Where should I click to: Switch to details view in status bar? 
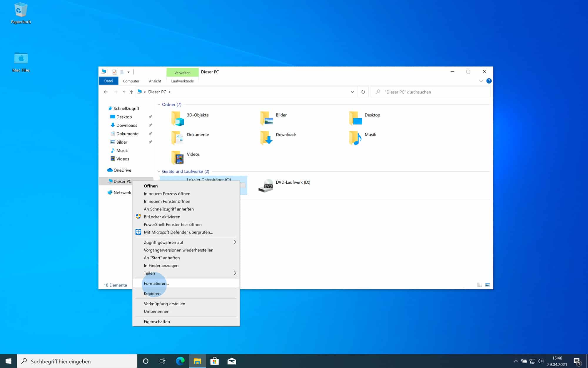(480, 285)
